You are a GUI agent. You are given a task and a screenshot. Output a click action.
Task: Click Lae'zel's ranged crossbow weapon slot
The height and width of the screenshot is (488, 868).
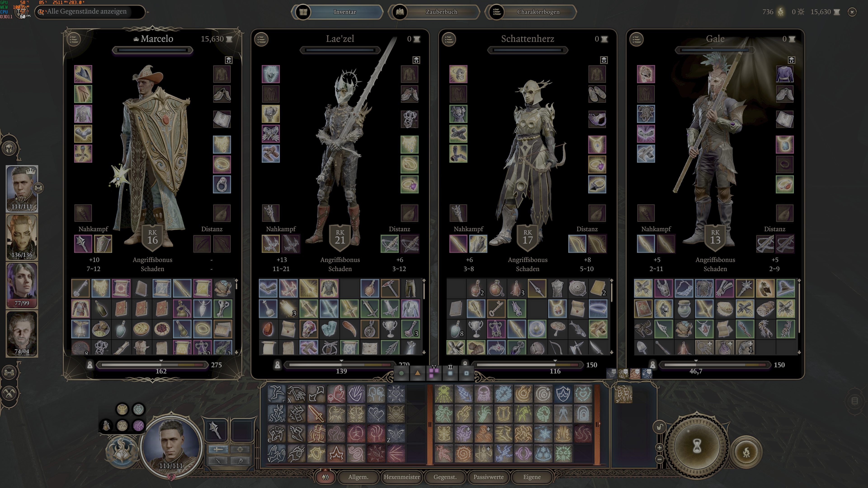point(389,244)
